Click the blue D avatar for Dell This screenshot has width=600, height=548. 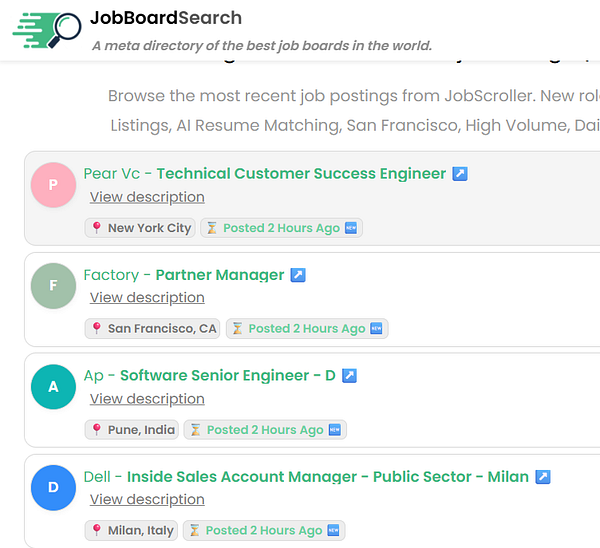[x=53, y=488]
